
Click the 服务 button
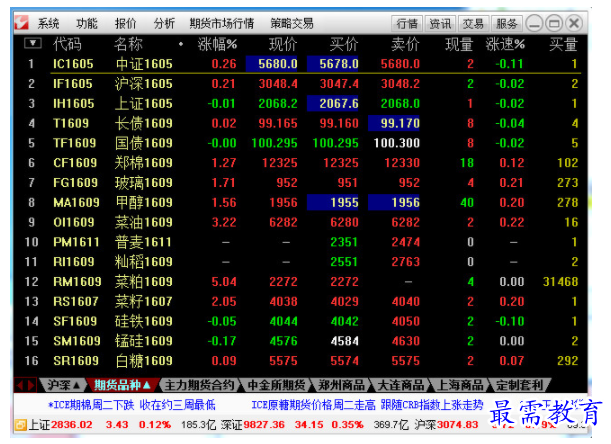(x=507, y=24)
